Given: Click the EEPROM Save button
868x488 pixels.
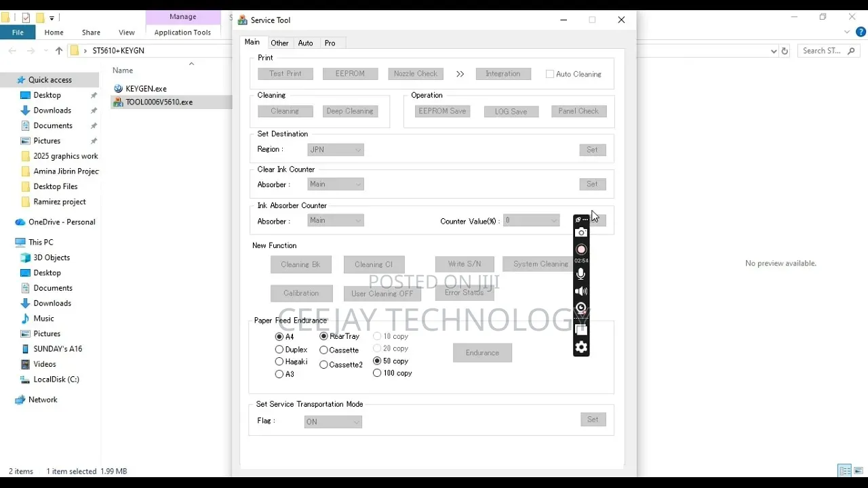Looking at the screenshot, I should point(442,111).
